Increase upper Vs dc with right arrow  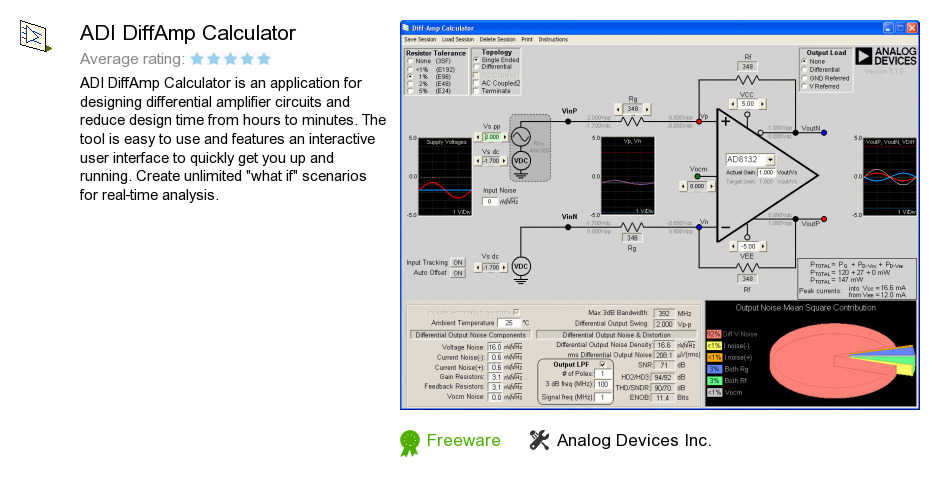click(x=505, y=161)
